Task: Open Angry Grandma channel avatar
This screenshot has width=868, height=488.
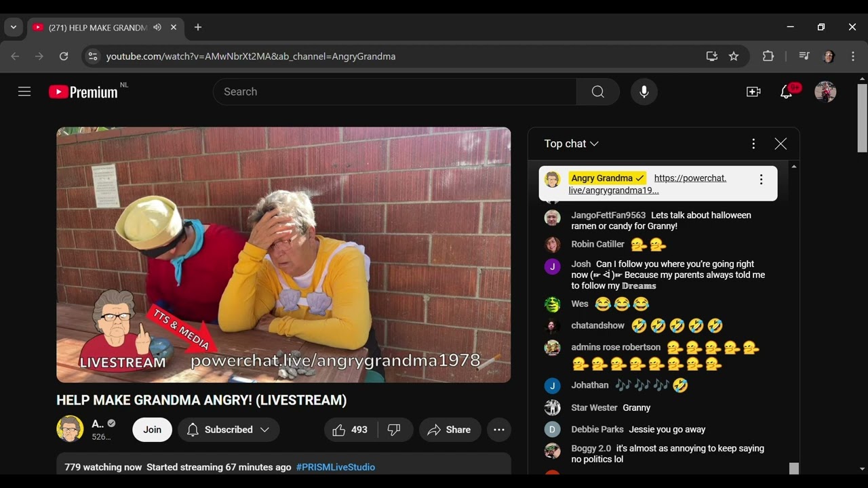Action: click(x=70, y=430)
